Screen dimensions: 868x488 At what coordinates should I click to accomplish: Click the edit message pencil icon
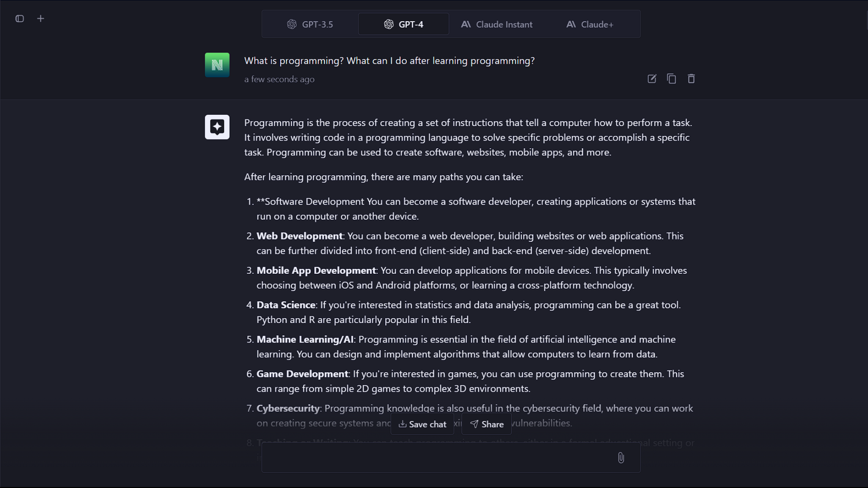(x=651, y=79)
